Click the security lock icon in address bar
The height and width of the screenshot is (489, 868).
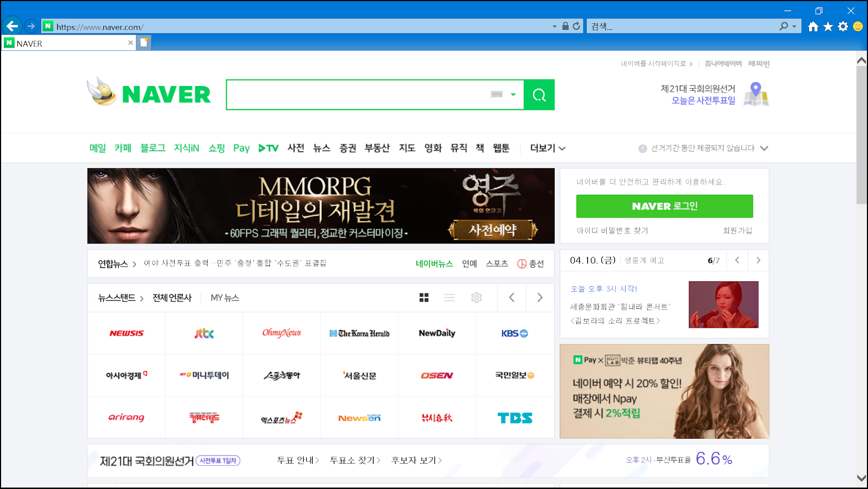[x=565, y=26]
